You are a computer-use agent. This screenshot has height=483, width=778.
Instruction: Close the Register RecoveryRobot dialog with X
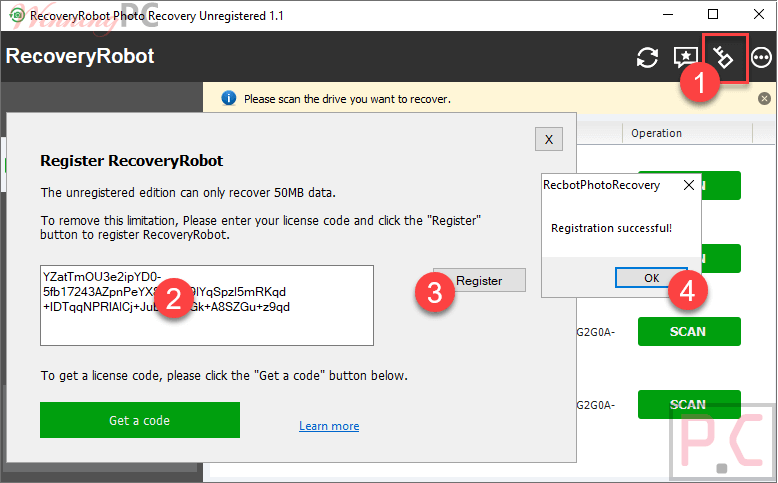[549, 139]
